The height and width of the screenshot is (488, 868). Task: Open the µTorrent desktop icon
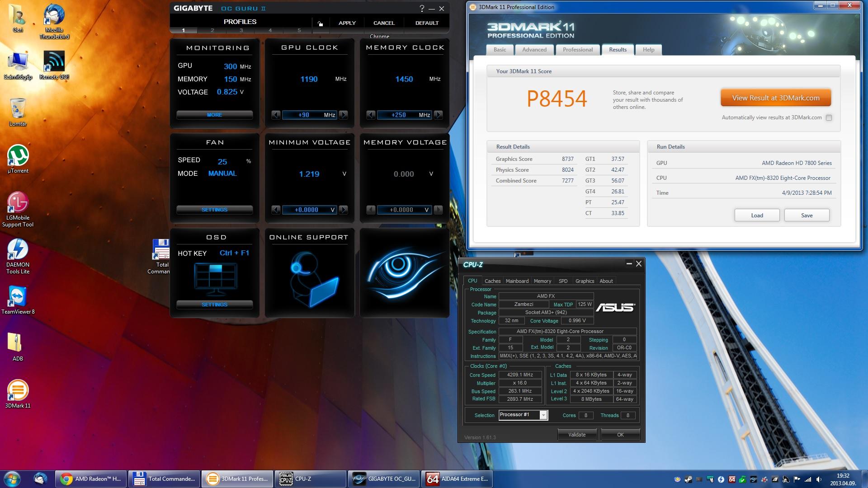coord(18,159)
